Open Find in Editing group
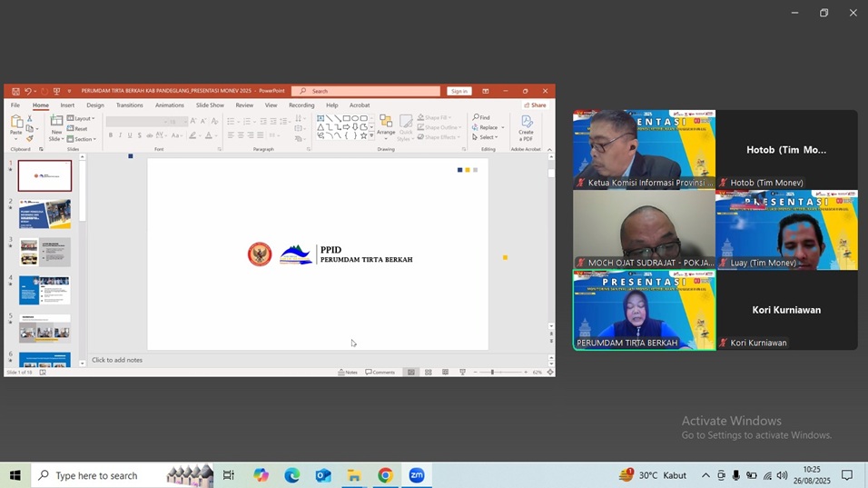Image resolution: width=868 pixels, height=488 pixels. (x=481, y=117)
